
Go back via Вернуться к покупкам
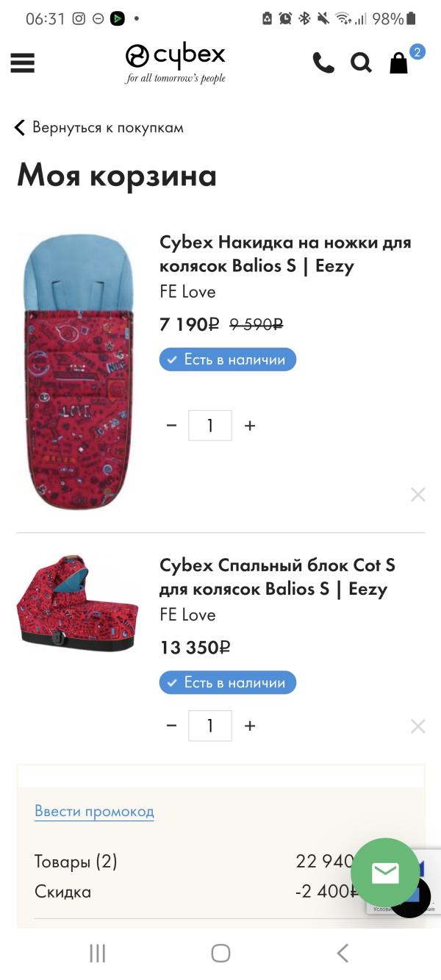pos(98,127)
